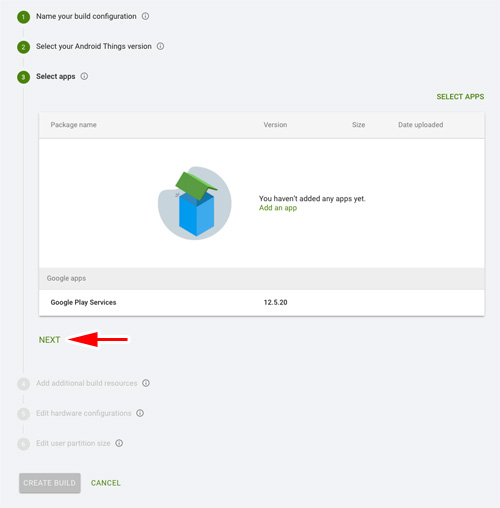Click the Version column header
This screenshot has height=508, width=500.
click(x=275, y=125)
